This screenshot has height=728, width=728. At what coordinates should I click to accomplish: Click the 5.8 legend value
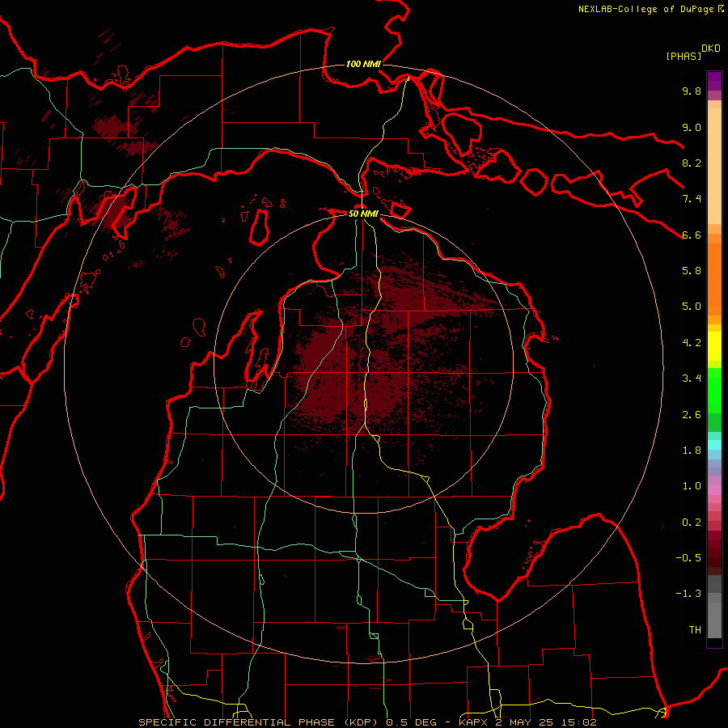pos(692,271)
